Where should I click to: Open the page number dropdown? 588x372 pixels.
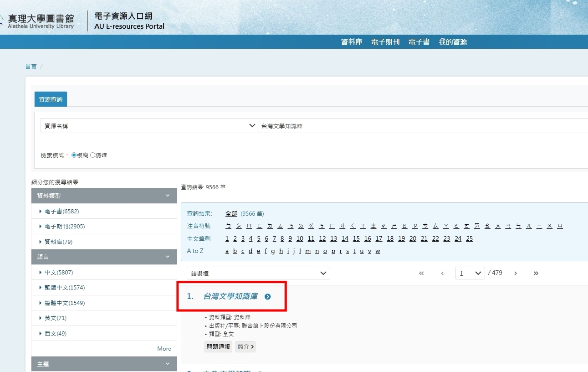point(470,274)
